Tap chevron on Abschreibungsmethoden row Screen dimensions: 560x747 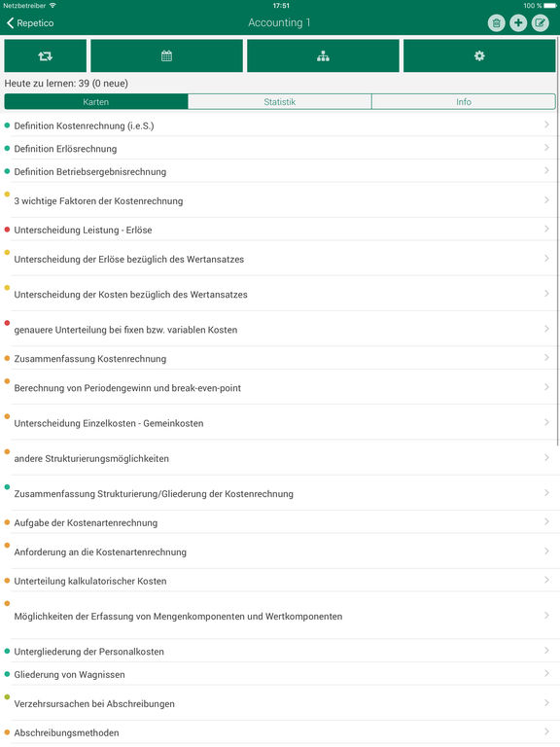click(x=546, y=731)
